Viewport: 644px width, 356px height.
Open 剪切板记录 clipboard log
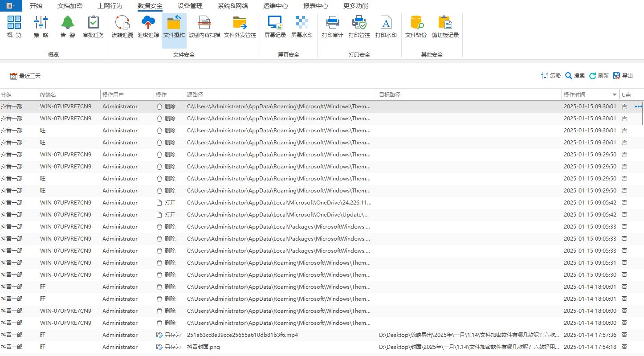point(445,26)
